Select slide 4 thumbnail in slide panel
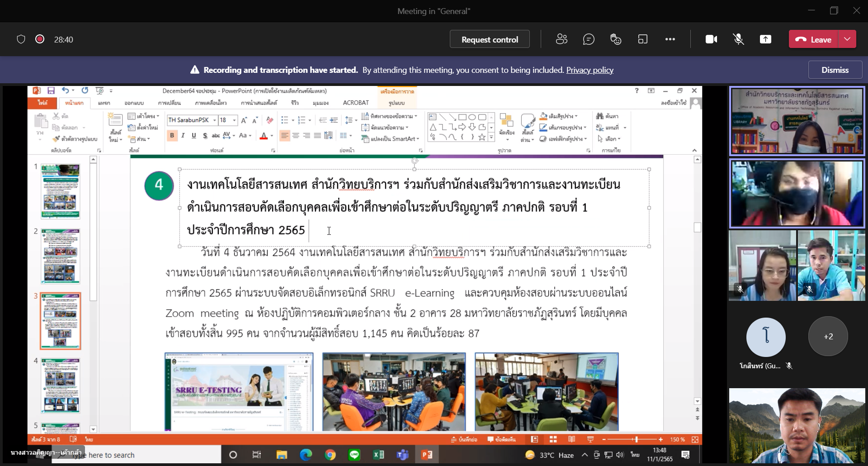This screenshot has height=466, width=868. [61, 385]
